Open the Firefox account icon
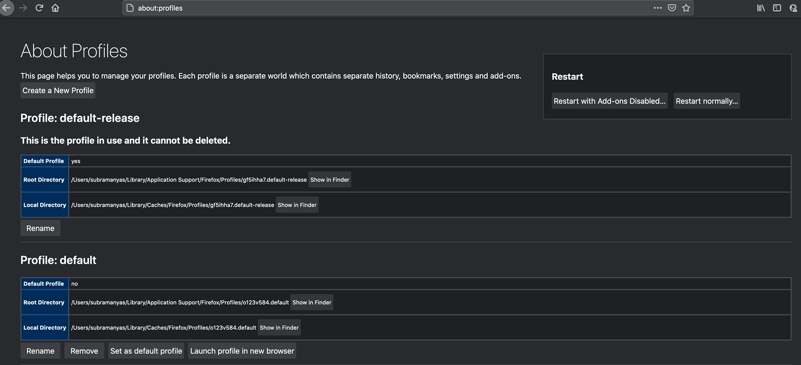 (x=793, y=8)
